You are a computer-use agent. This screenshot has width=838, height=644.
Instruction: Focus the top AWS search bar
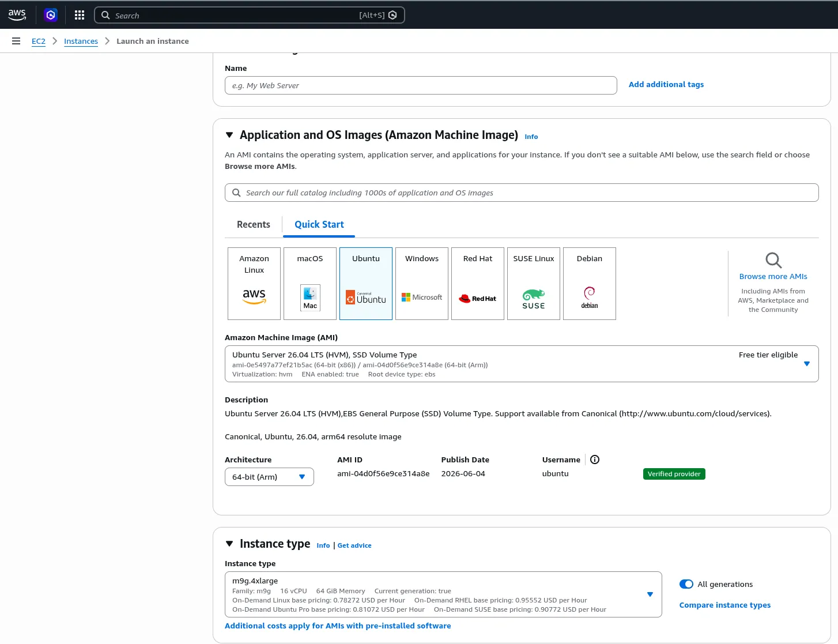pos(250,15)
